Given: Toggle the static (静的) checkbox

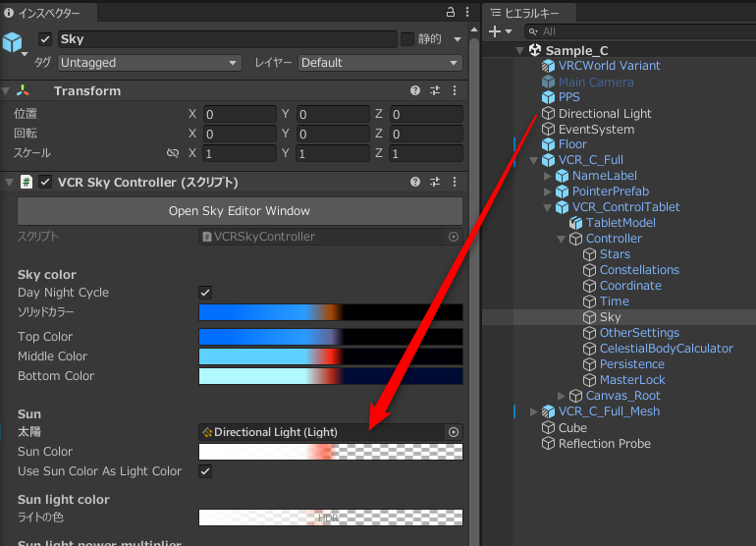Looking at the screenshot, I should coord(407,39).
